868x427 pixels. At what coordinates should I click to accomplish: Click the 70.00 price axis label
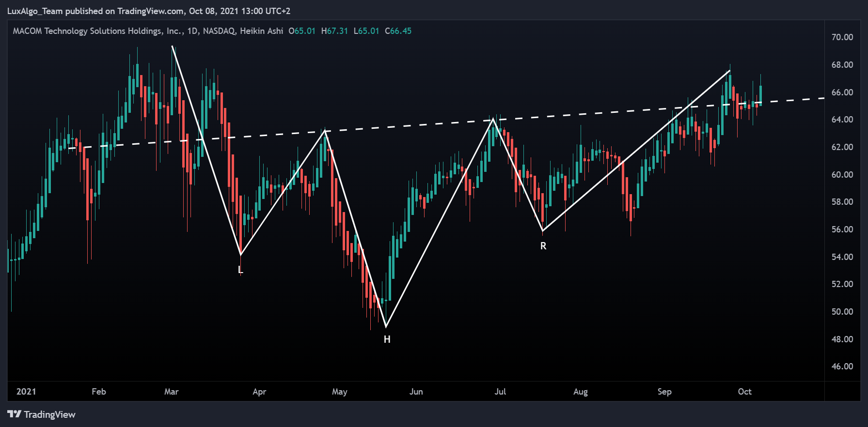click(842, 37)
